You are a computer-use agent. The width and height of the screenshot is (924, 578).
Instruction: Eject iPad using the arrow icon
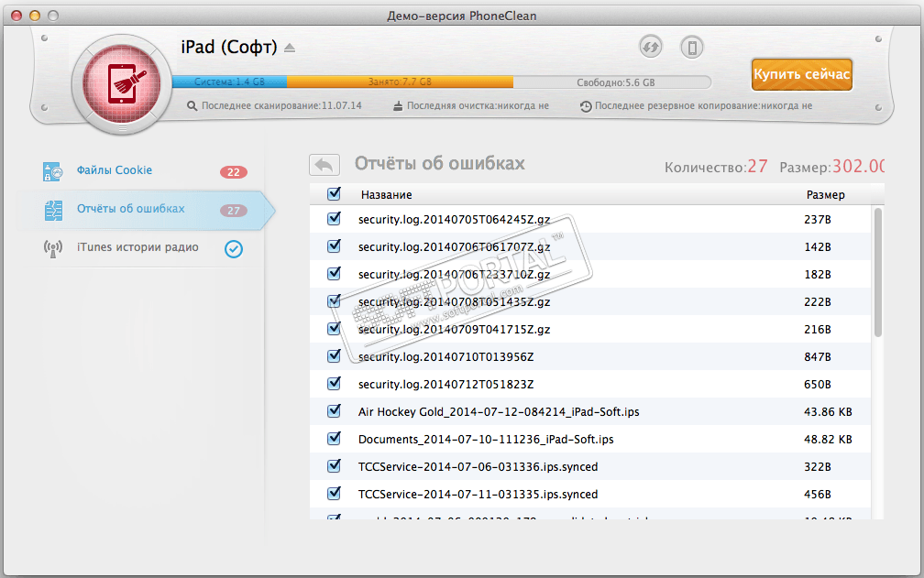tap(290, 48)
